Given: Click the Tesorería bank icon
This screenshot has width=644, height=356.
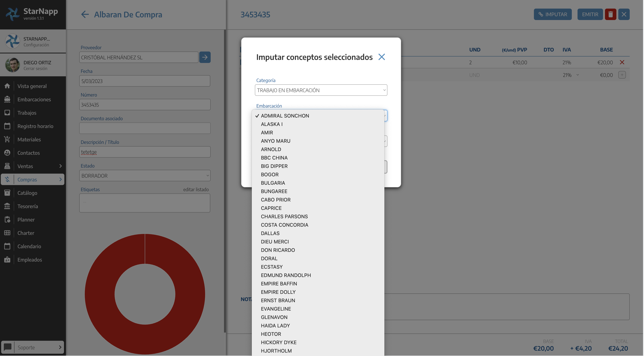Looking at the screenshot, I should pyautogui.click(x=7, y=206).
